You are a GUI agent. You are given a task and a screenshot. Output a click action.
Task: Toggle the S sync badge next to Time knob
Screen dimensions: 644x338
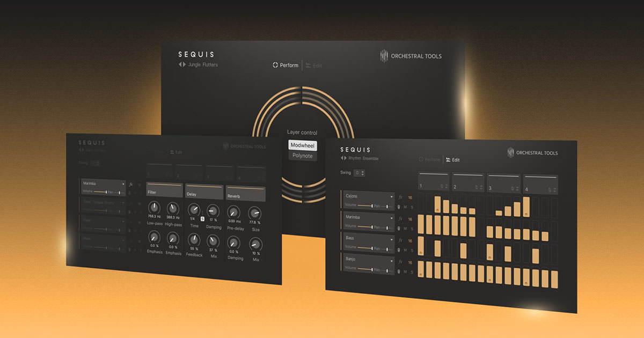pyautogui.click(x=203, y=219)
